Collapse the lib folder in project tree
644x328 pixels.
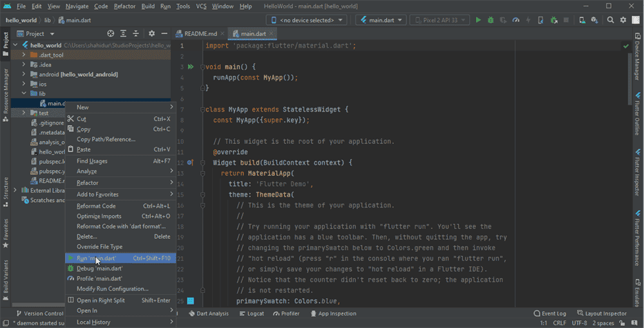pyautogui.click(x=23, y=93)
